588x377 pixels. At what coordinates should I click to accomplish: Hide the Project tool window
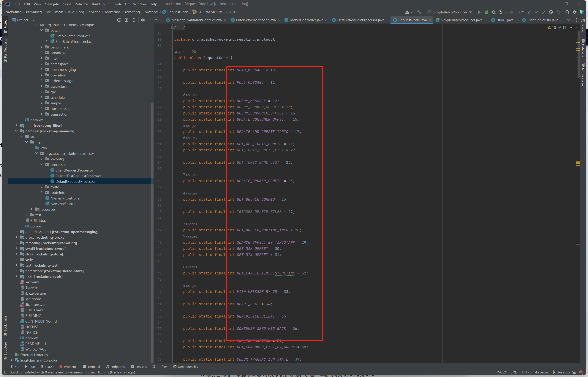click(x=150, y=20)
